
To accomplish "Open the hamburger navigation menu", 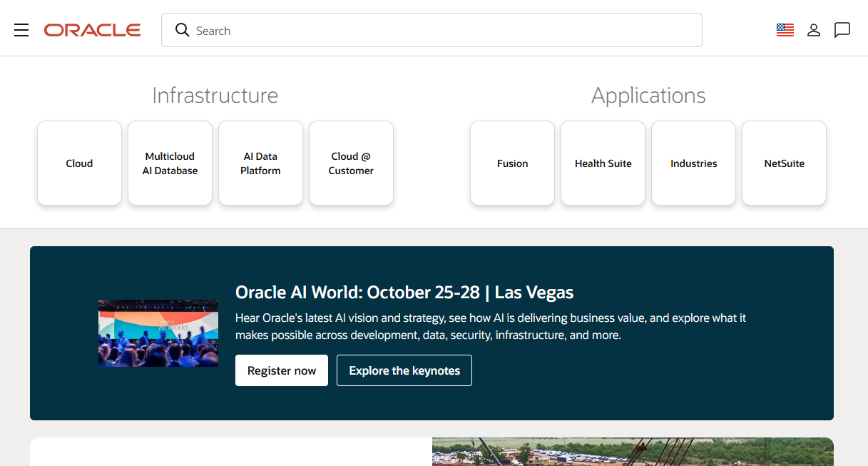I will (x=21, y=30).
